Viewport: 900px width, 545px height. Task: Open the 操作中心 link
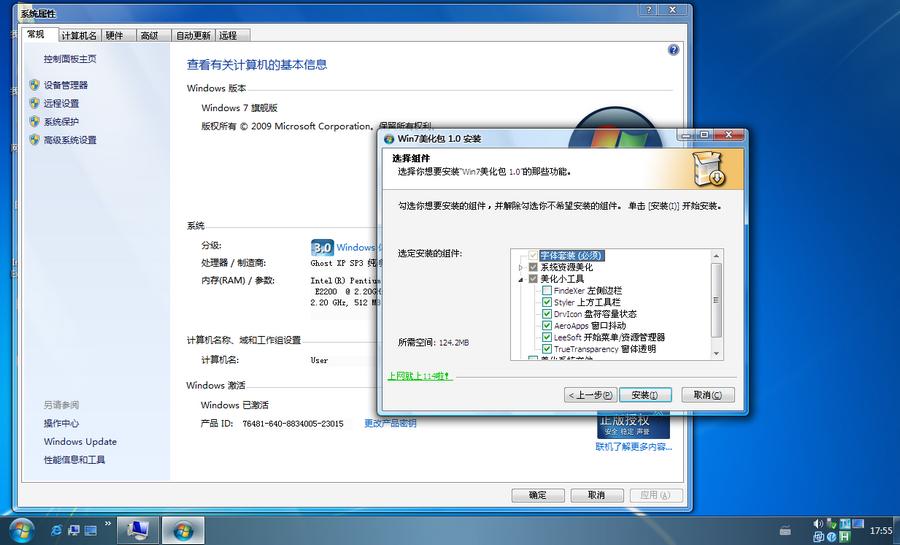click(x=61, y=423)
